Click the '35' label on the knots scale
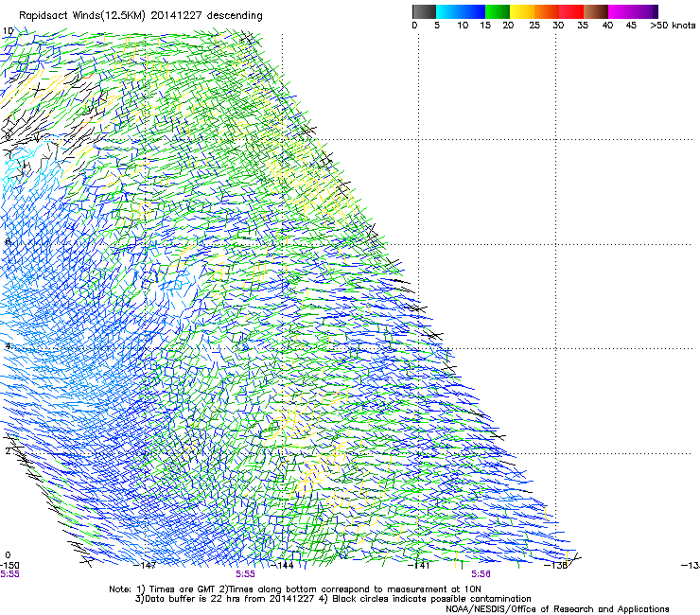Screen dimensions: 700x615 pyautogui.click(x=583, y=26)
